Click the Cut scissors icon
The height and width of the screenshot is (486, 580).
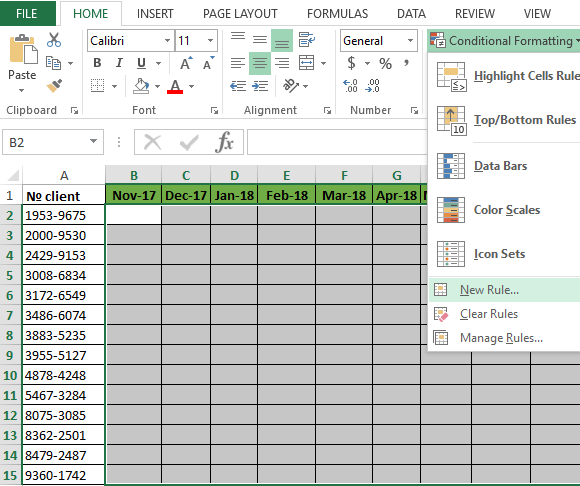pos(54,40)
